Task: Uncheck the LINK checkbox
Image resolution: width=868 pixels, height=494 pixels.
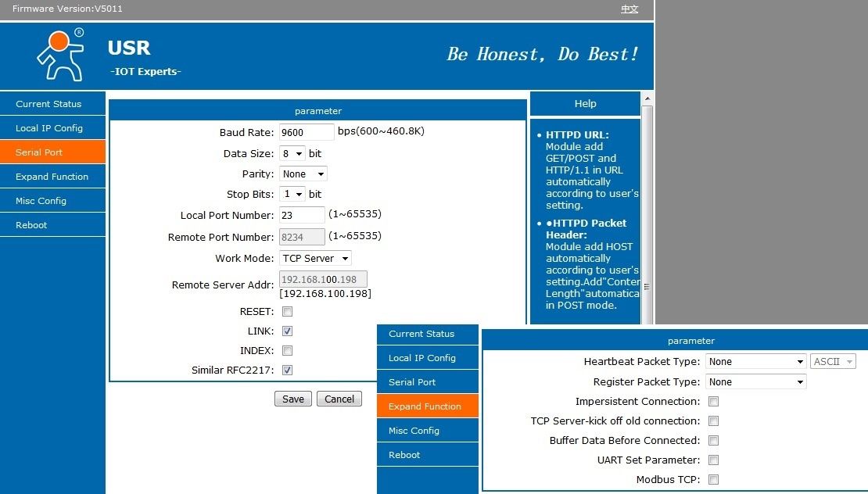Action: click(287, 331)
